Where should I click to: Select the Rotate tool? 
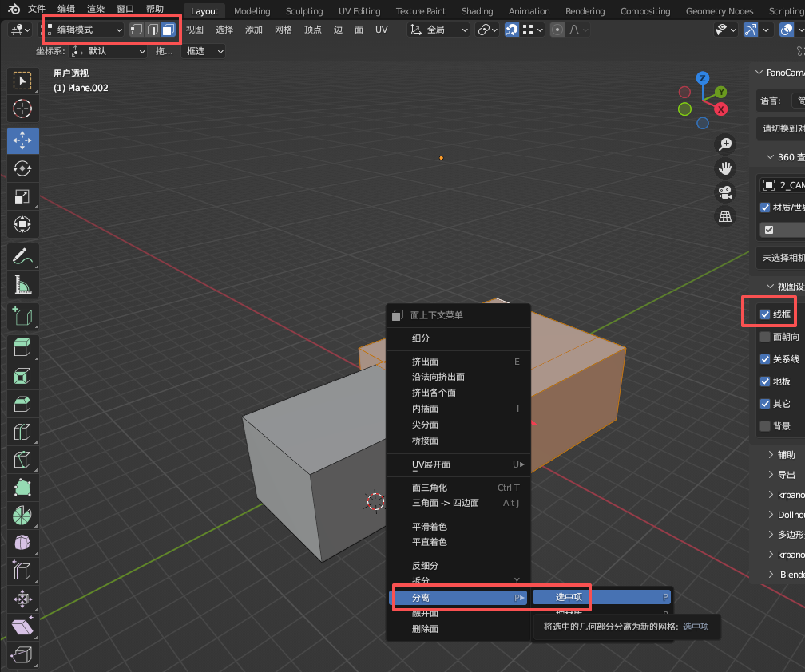pyautogui.click(x=22, y=168)
